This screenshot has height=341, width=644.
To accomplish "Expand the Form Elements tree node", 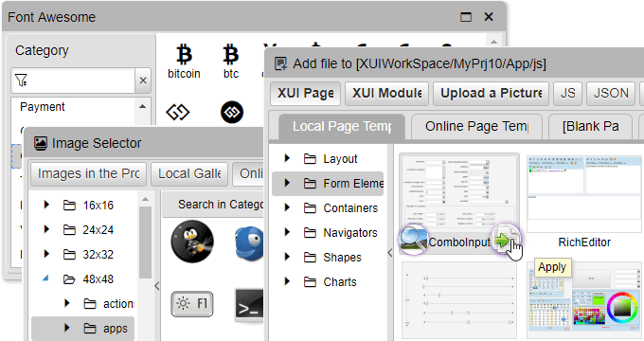I will click(287, 183).
